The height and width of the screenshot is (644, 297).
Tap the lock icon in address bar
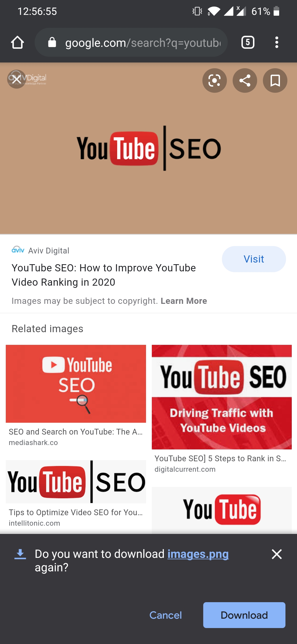pyautogui.click(x=52, y=42)
